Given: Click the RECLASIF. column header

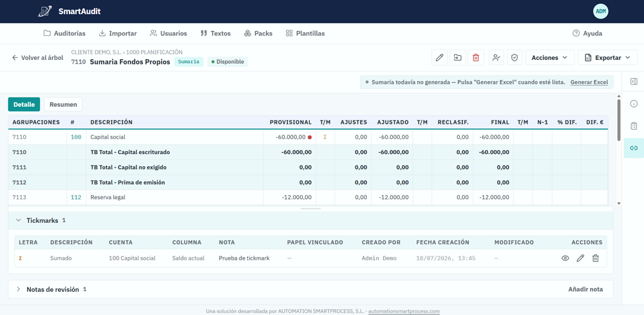Looking at the screenshot, I should click(453, 122).
